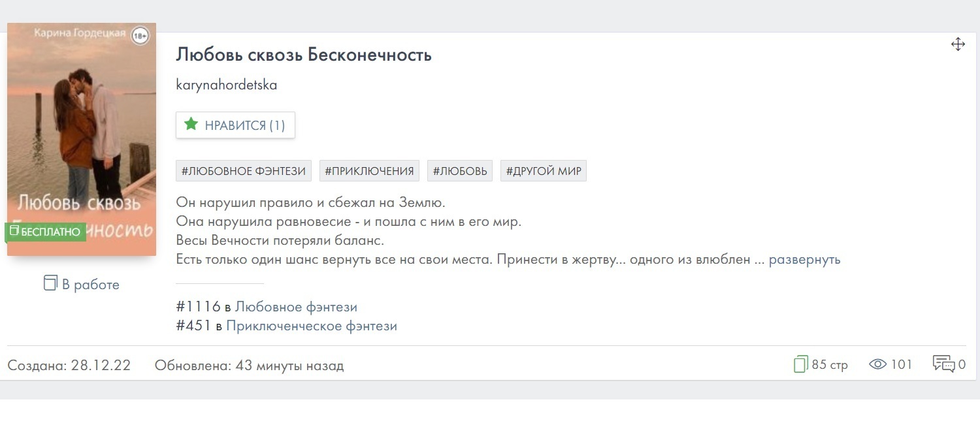Open the Приключенческое фэнтези ranking link
Image resolution: width=980 pixels, height=423 pixels.
point(312,326)
